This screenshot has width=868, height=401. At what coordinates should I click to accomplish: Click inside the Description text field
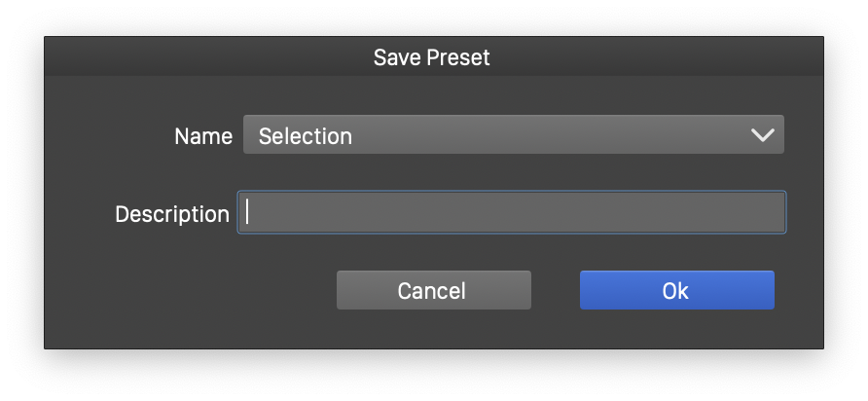click(x=513, y=212)
